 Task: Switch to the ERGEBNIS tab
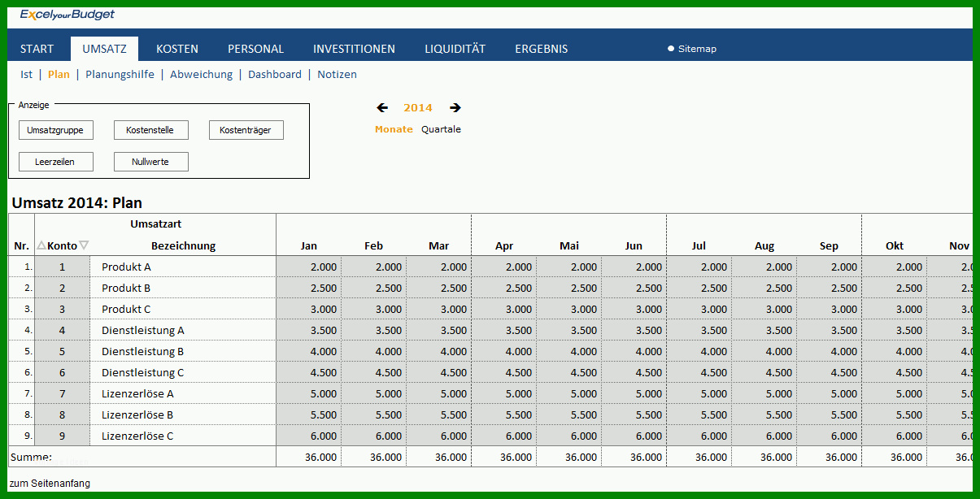542,49
